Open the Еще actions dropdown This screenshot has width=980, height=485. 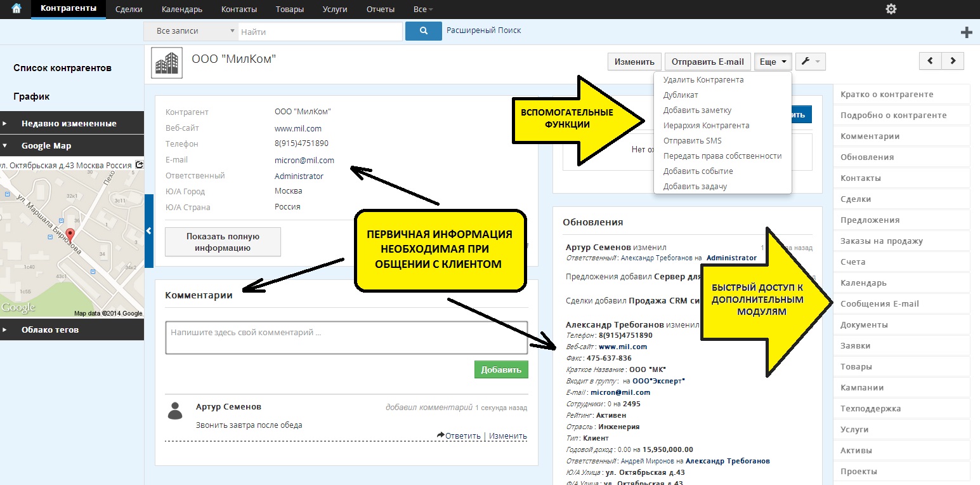click(773, 62)
